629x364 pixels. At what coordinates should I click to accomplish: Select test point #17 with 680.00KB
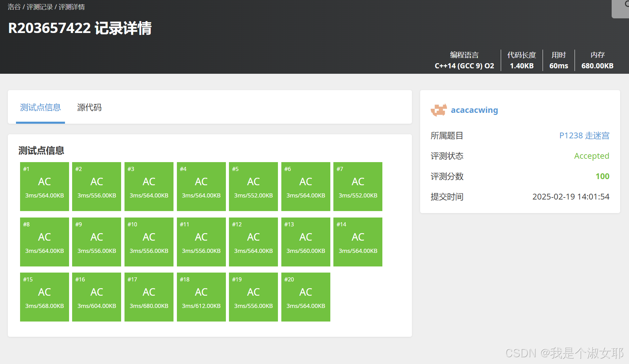point(149,297)
